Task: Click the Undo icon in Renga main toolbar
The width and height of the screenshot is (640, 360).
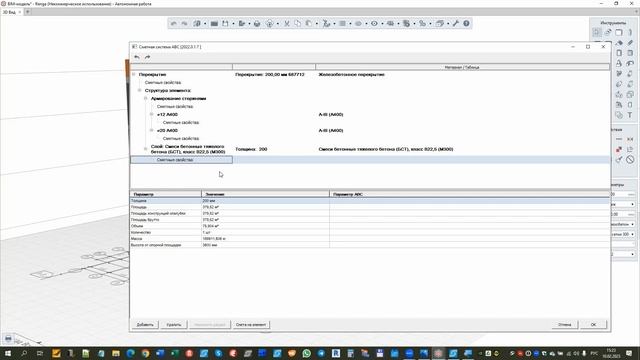Action: [x=173, y=24]
